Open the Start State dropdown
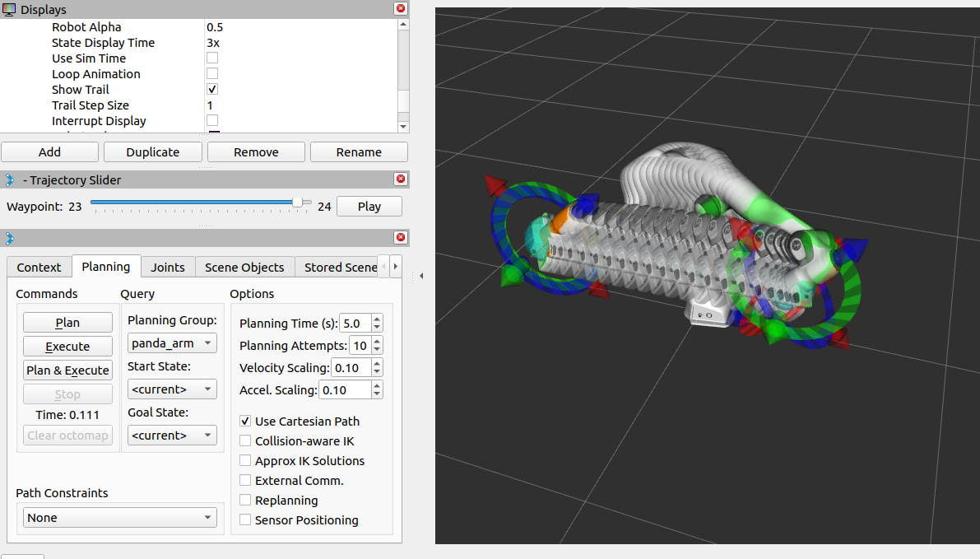This screenshot has height=559, width=980. click(x=172, y=389)
